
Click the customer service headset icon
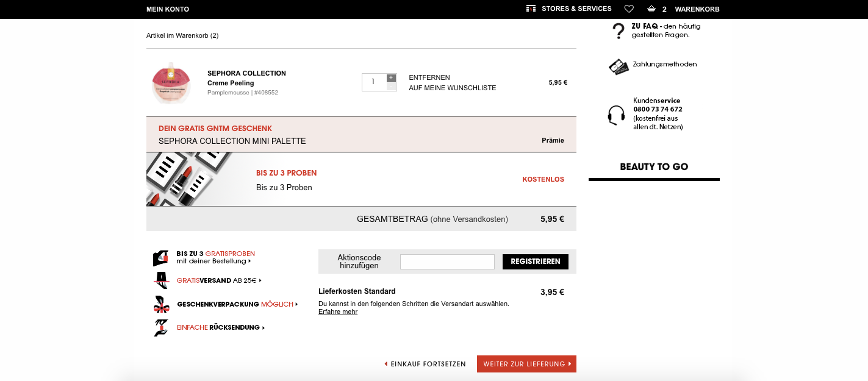[617, 115]
